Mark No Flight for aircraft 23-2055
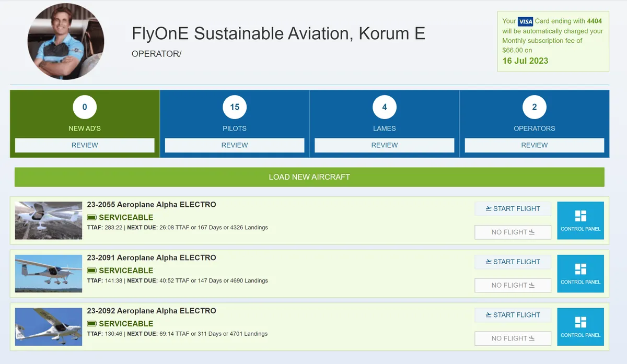Image resolution: width=627 pixels, height=364 pixels. (513, 232)
